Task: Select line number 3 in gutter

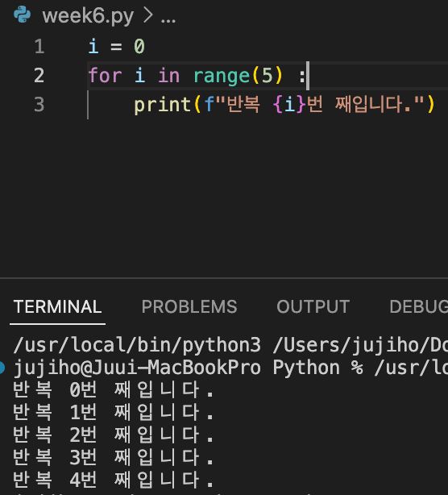Action: 39,104
